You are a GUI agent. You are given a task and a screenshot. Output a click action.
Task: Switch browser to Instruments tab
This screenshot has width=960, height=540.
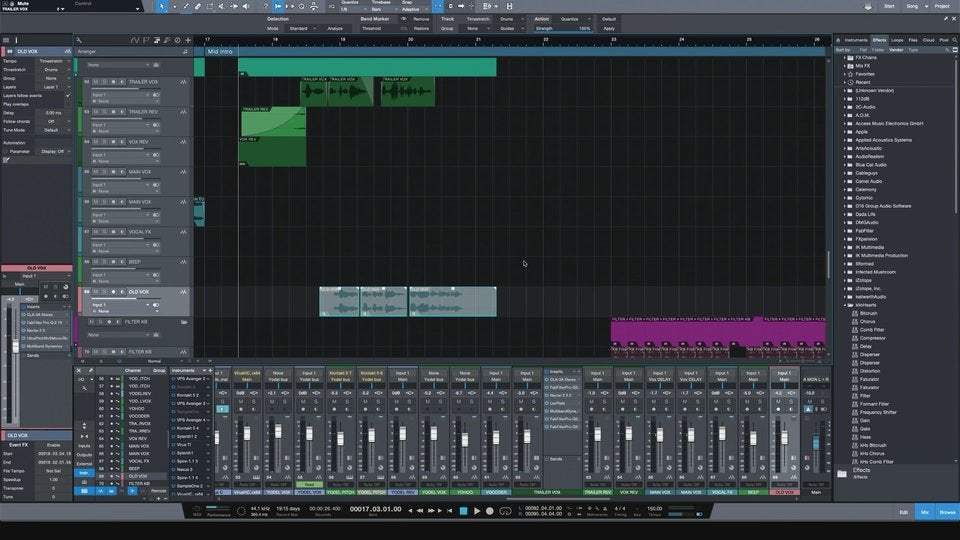coord(856,40)
